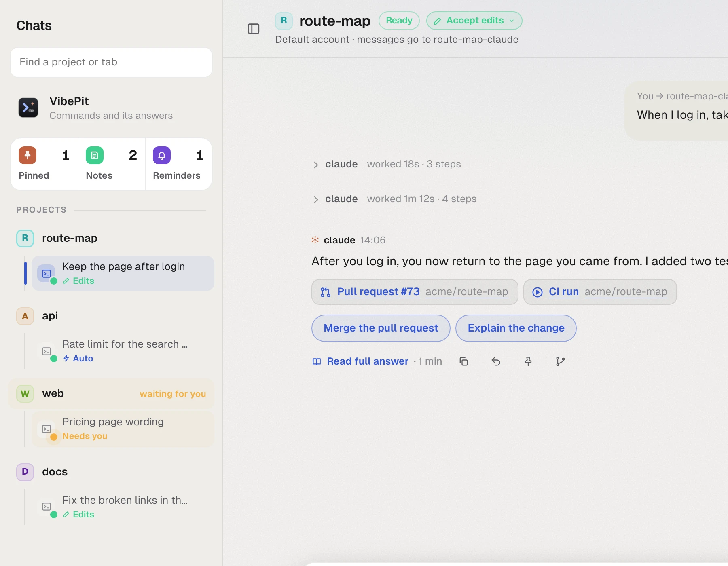The height and width of the screenshot is (566, 728).
Task: Select the api project name
Action: (50, 316)
